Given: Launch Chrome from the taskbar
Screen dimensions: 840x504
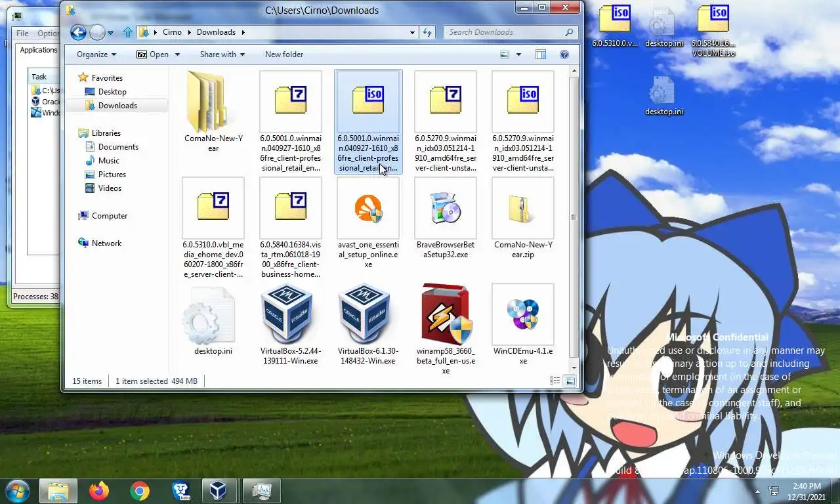Looking at the screenshot, I should tap(139, 491).
